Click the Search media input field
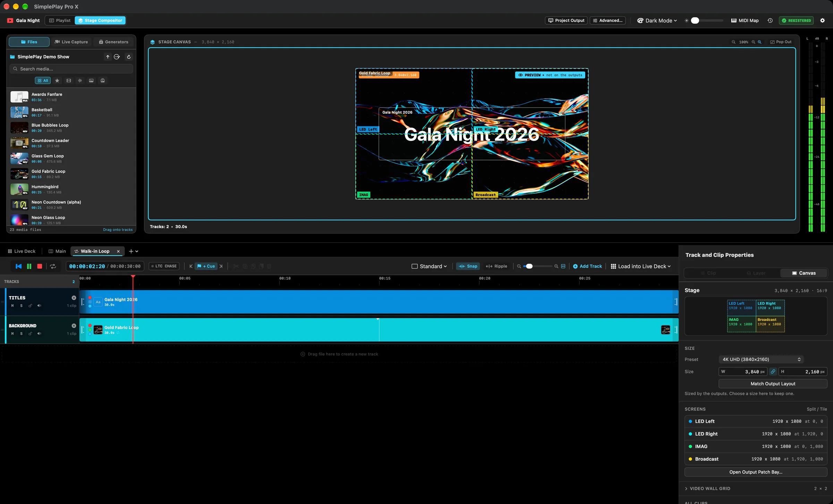The image size is (833, 504). (71, 69)
